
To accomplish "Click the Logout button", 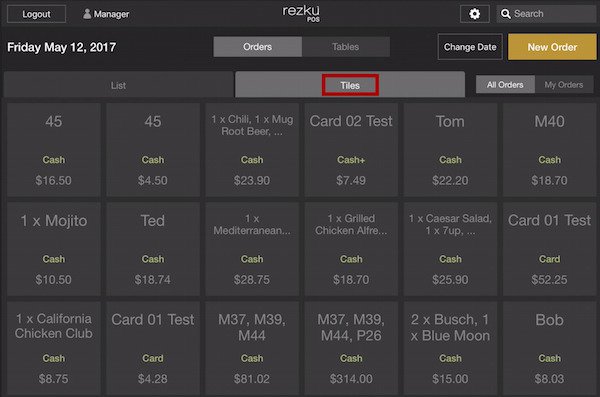I will click(36, 14).
